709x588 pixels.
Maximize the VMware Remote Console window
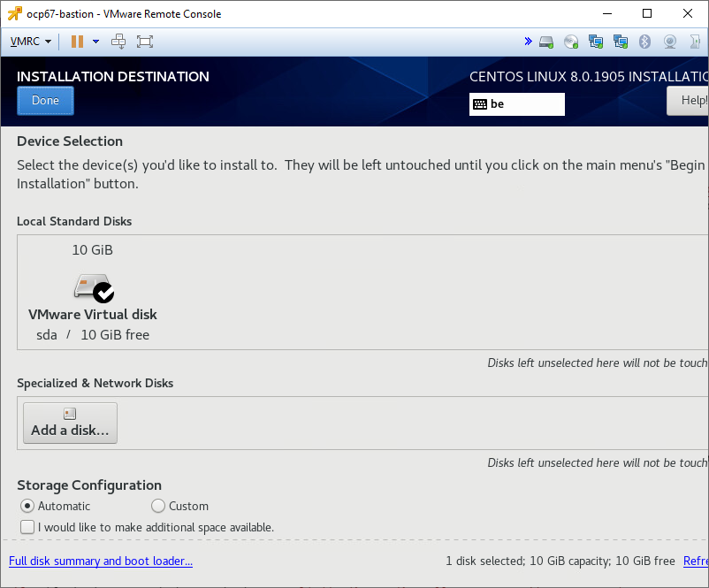click(x=647, y=13)
